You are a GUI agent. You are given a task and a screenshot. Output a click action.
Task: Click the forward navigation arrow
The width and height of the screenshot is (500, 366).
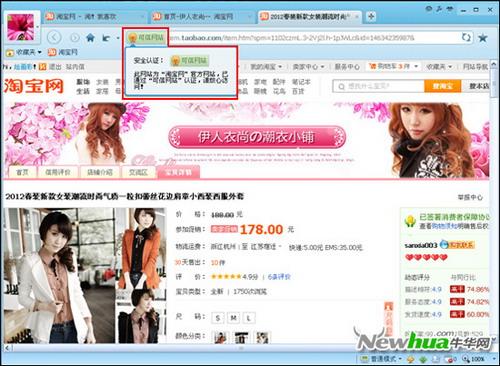click(x=75, y=38)
